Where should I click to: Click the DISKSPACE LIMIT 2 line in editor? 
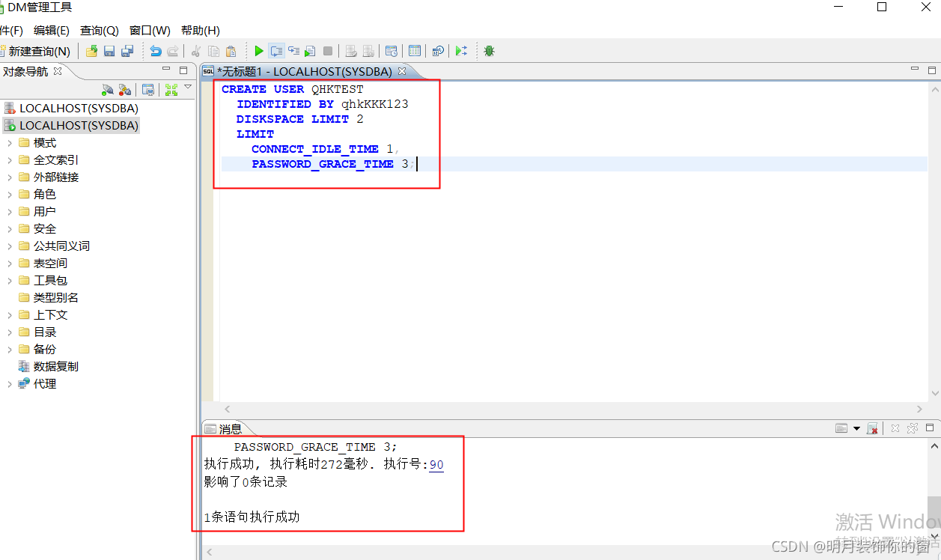pyautogui.click(x=300, y=119)
